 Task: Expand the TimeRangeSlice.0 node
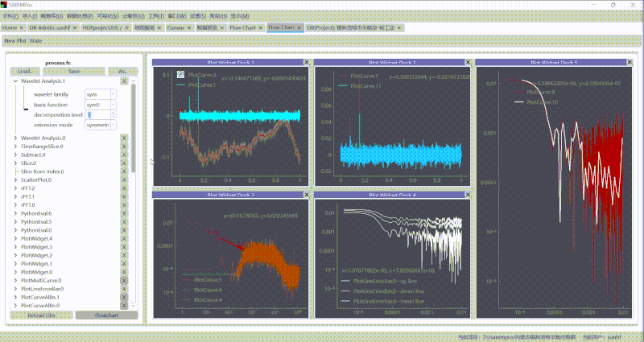15,146
